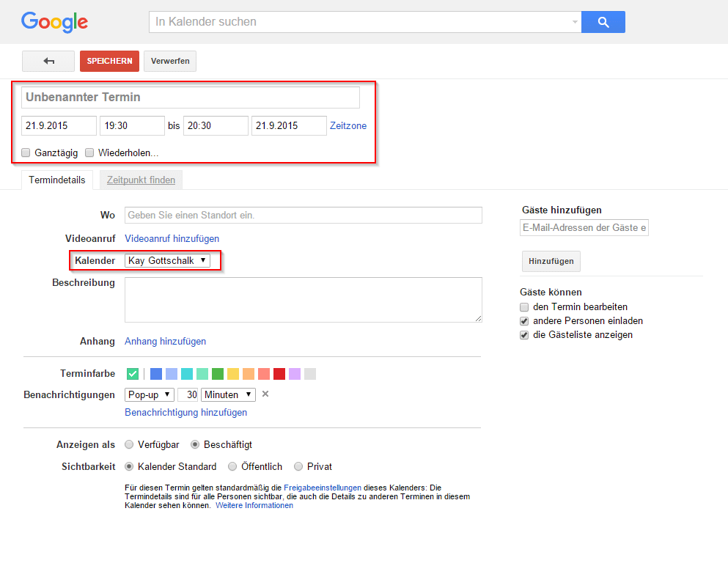Image resolution: width=728 pixels, height=566 pixels.
Task: Click Benachrichtigung hinzufügen link
Action: (185, 412)
